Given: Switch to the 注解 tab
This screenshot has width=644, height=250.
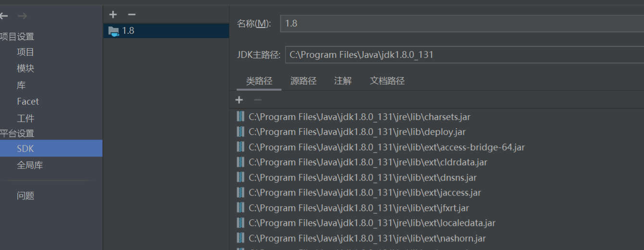Looking at the screenshot, I should pos(343,81).
